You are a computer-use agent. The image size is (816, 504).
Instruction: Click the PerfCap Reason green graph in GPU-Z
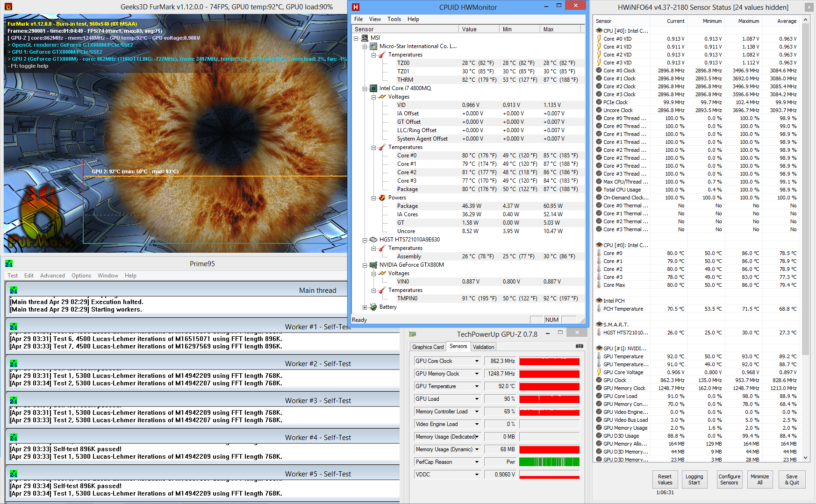[550, 462]
